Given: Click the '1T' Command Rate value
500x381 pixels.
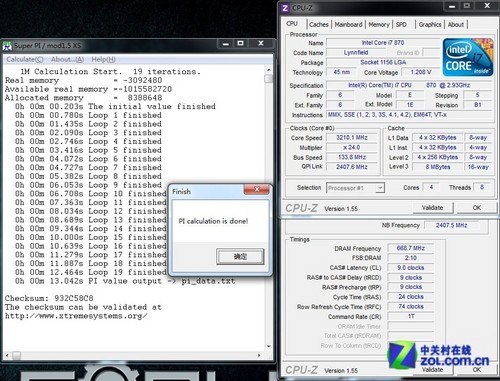Looking at the screenshot, I should pyautogui.click(x=411, y=316).
